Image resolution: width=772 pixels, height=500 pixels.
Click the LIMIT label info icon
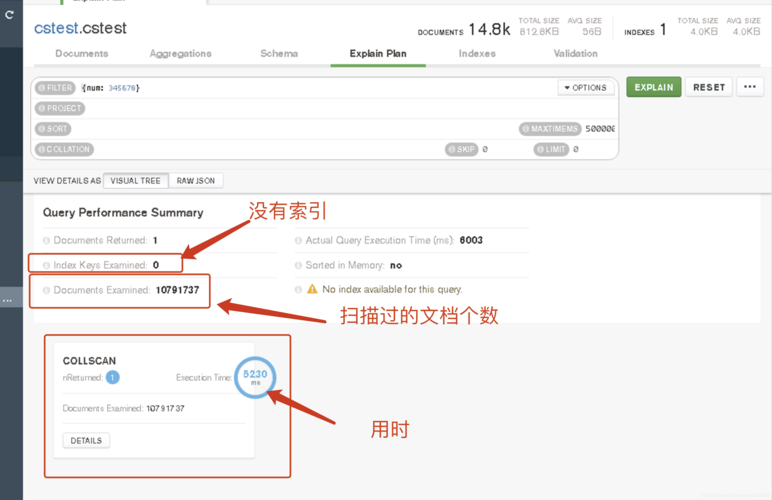(541, 149)
